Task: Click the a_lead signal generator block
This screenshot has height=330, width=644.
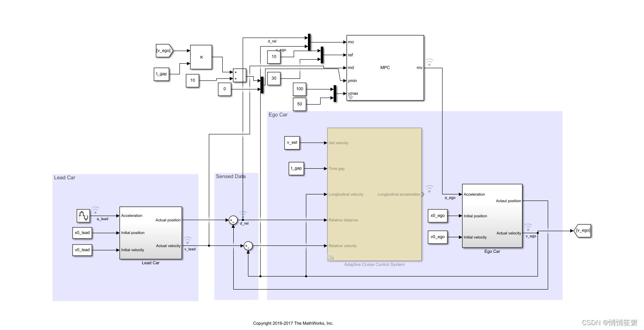Action: pos(83,215)
